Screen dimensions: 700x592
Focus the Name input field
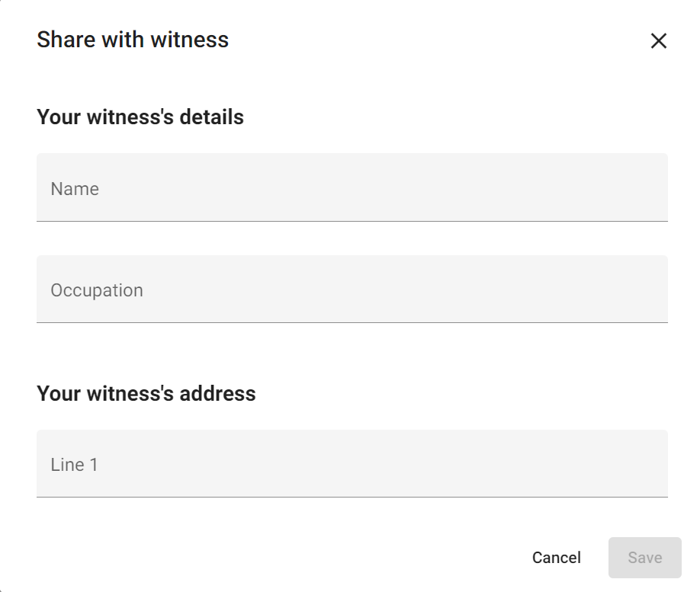coord(352,187)
